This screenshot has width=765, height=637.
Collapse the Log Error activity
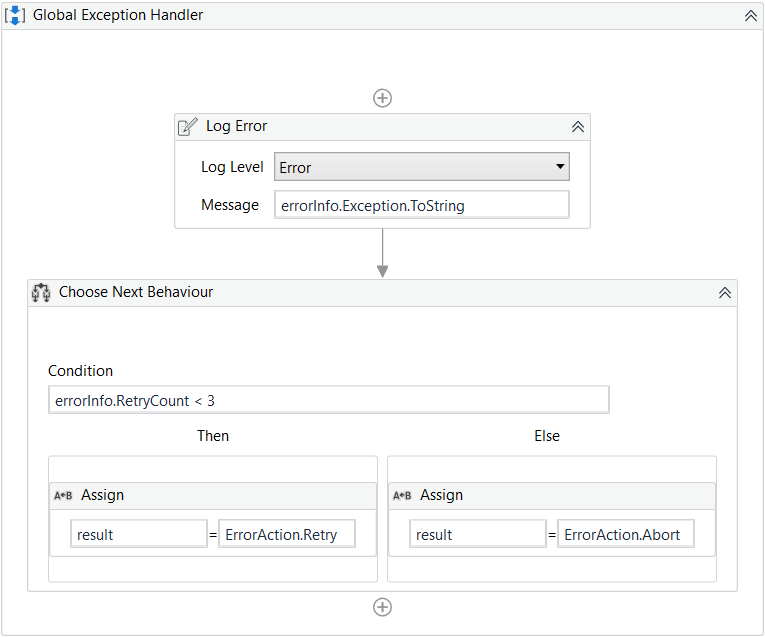577,127
